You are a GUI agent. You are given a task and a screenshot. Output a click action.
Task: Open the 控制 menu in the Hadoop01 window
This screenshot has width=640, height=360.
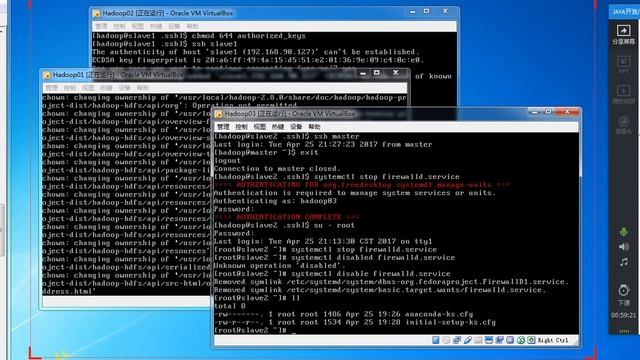(x=70, y=88)
